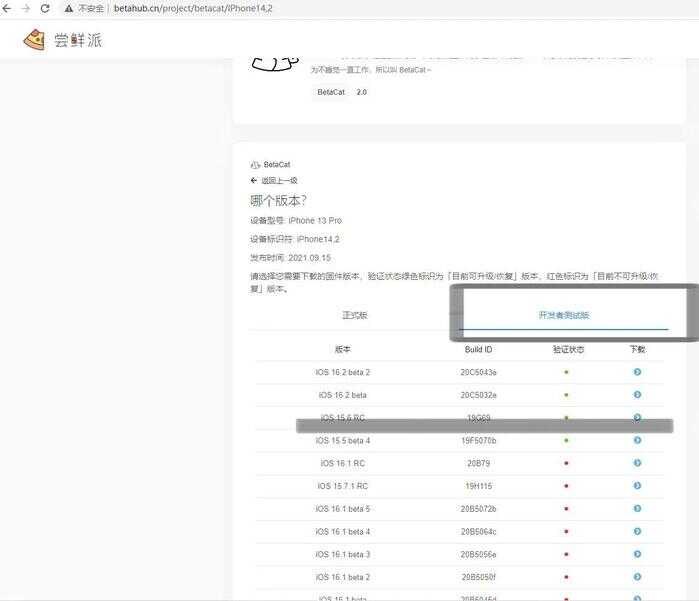Open the BetaCat breadcrumb link
The height and width of the screenshot is (601, 699).
276,164
